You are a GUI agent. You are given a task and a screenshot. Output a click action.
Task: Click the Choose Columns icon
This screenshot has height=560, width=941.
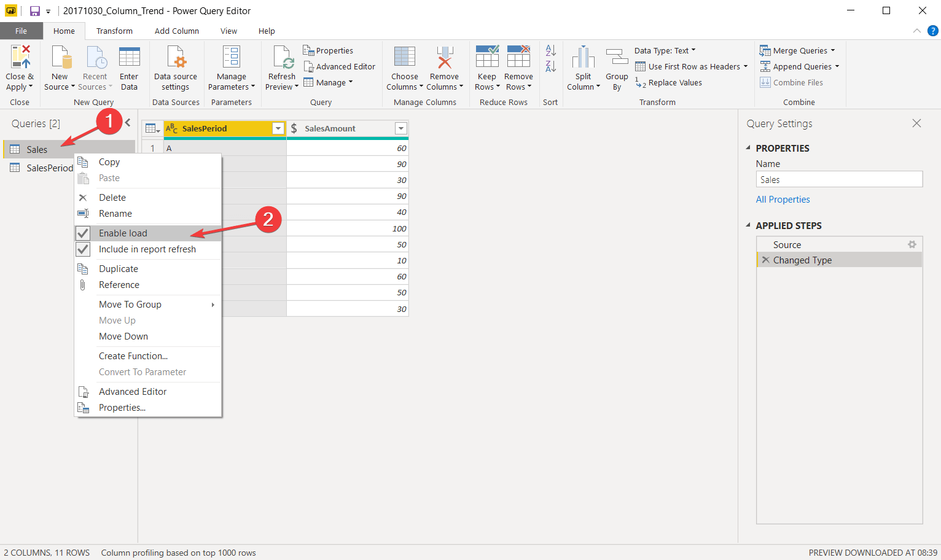point(404,57)
